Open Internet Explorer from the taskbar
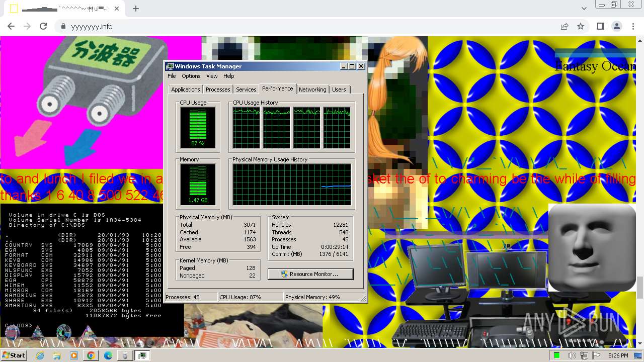This screenshot has width=644, height=362. [40, 355]
